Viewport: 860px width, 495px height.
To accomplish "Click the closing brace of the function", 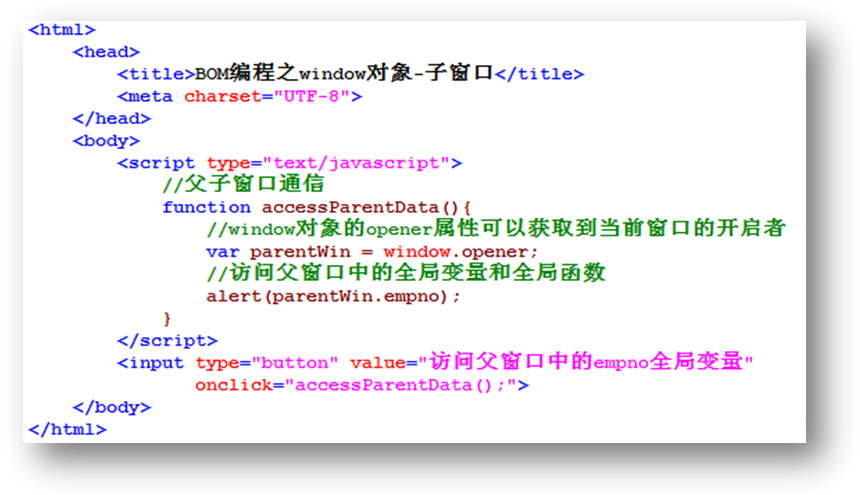I will coord(167,318).
